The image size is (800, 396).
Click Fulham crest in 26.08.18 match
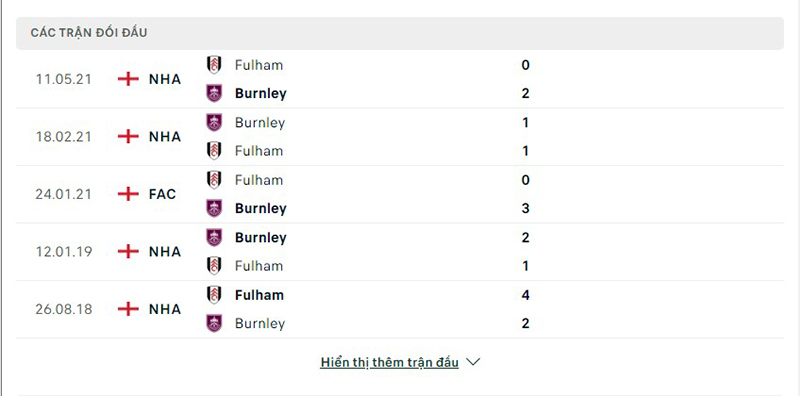click(x=214, y=295)
